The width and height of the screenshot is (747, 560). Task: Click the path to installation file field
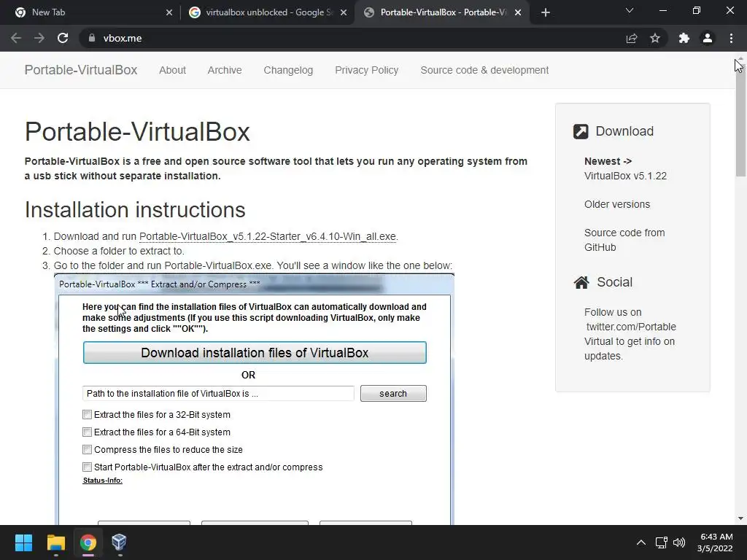pos(218,393)
